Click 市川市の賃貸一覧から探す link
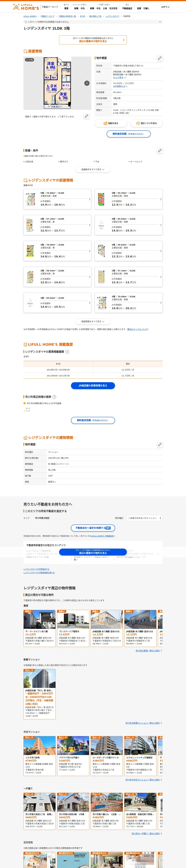 point(148,651)
